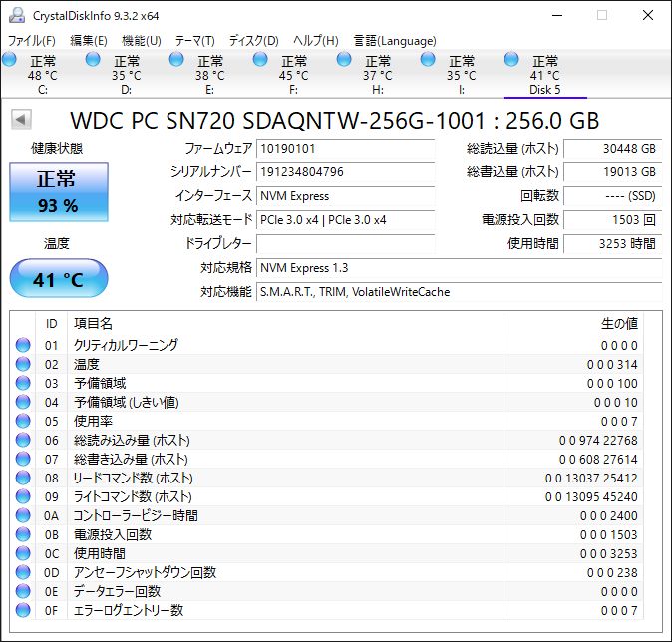Viewport: 672px width, 642px height.
Task: Click status orb for 0E データエラー回数
Action: point(23,591)
